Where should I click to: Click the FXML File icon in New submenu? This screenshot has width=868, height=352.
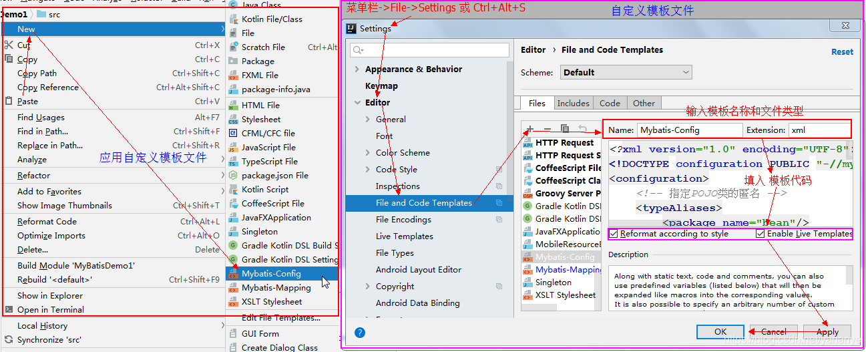pyautogui.click(x=233, y=75)
